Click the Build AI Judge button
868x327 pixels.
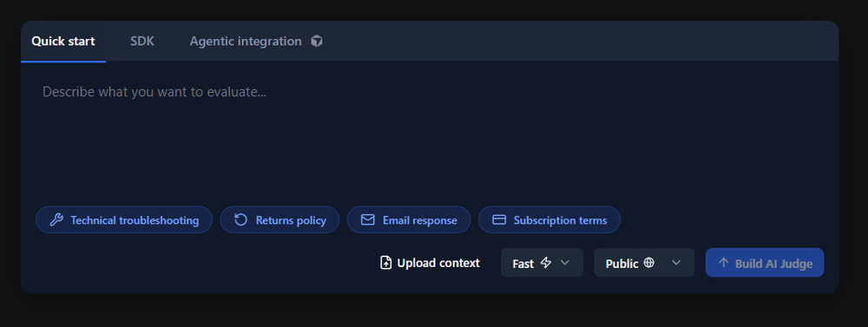coord(765,263)
